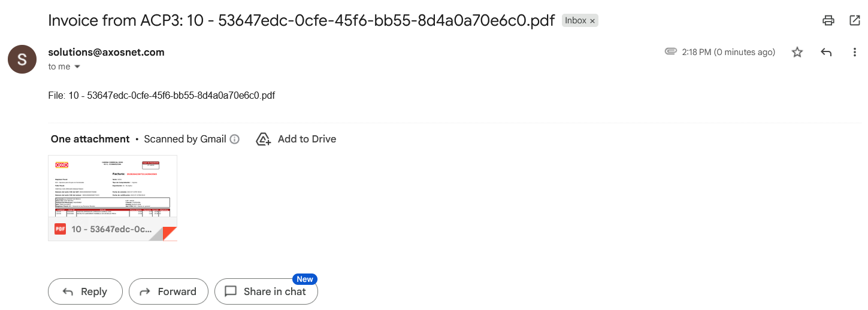Click the Inbox label tag
This screenshot has height=310, width=868.
575,20
